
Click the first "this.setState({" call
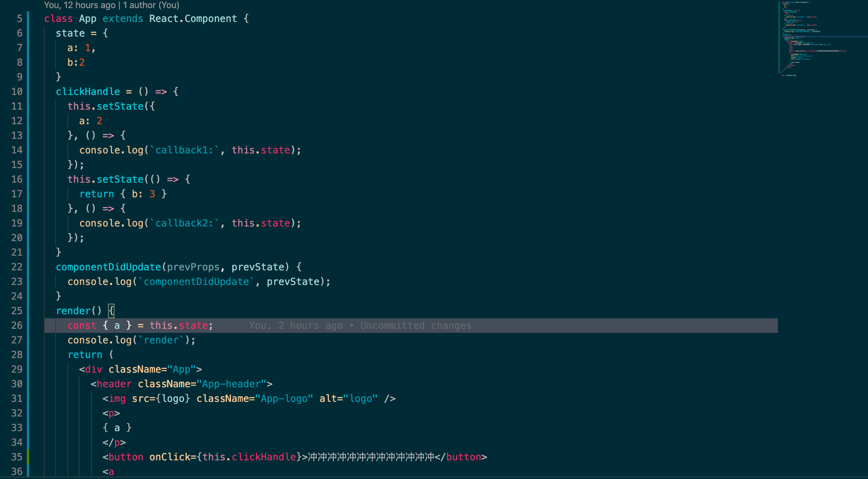pos(111,106)
